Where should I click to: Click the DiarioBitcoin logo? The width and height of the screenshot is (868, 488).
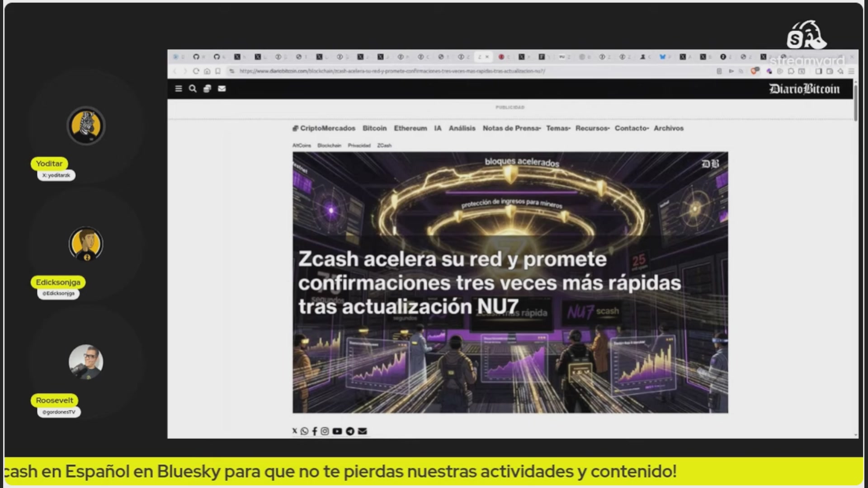click(804, 89)
